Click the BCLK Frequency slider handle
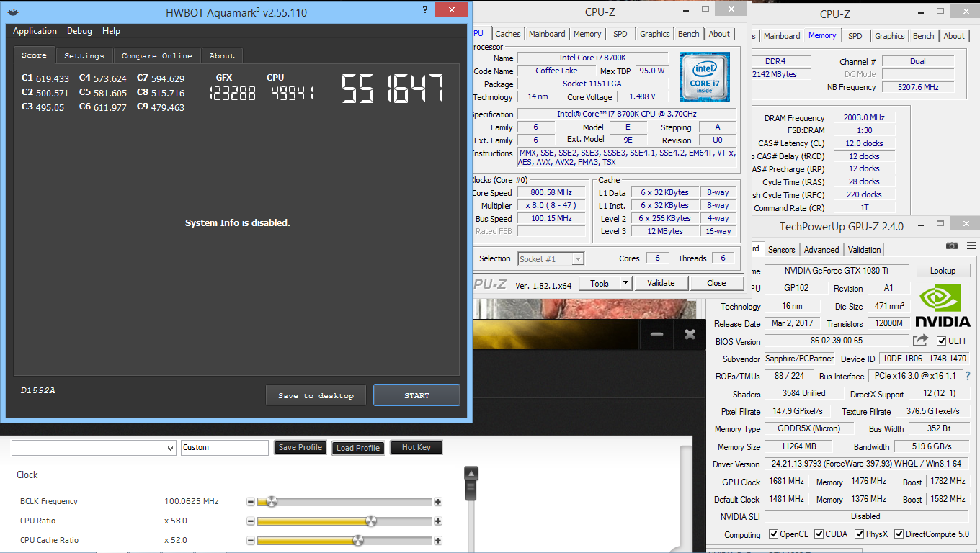The height and width of the screenshot is (553, 980). point(272,502)
